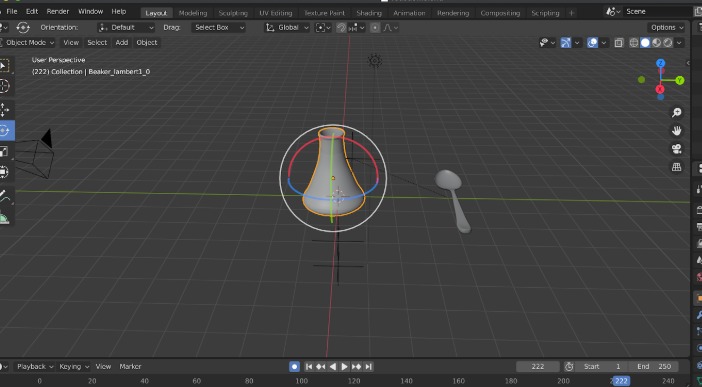Click the blue Z axis gizmo

660,64
